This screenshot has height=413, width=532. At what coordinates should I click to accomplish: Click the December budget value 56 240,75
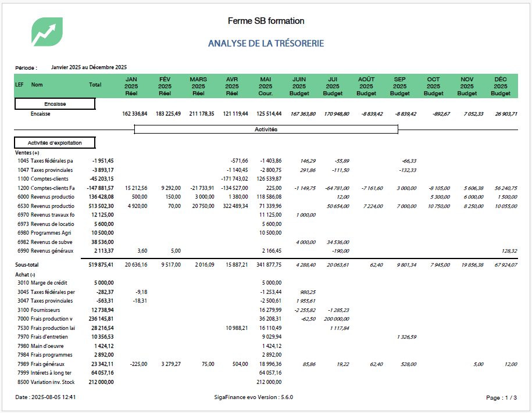click(x=506, y=188)
